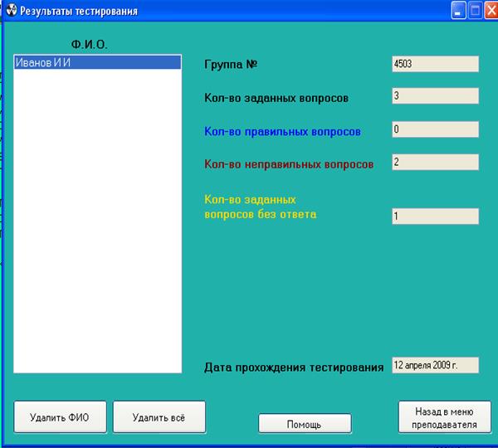Click the Кол-во заданных вопросов field
The image size is (498, 448).
(435, 95)
